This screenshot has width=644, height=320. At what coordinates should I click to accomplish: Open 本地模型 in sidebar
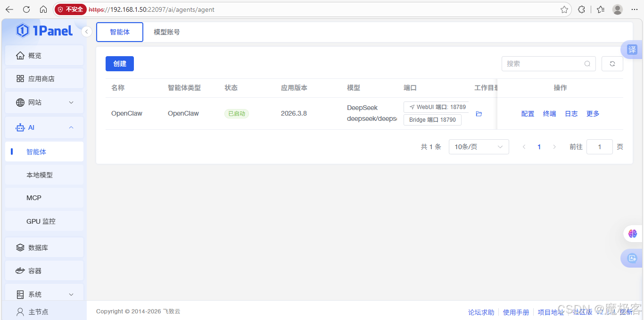tap(44, 175)
